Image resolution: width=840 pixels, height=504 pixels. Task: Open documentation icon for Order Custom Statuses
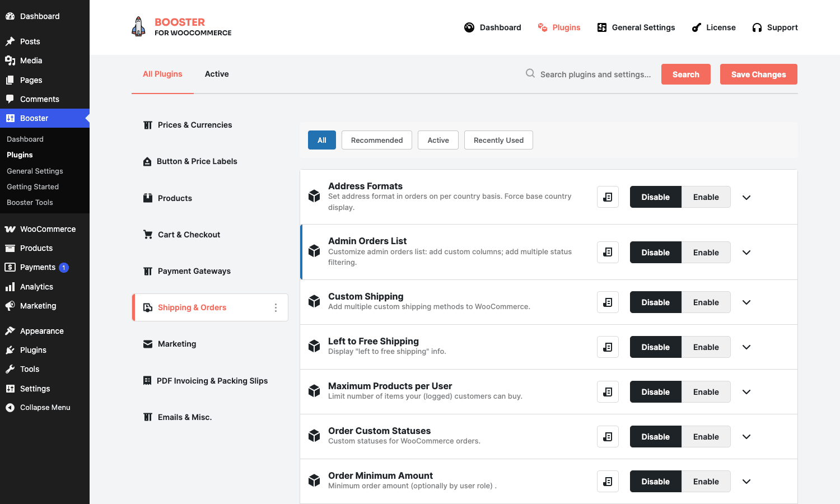click(608, 437)
